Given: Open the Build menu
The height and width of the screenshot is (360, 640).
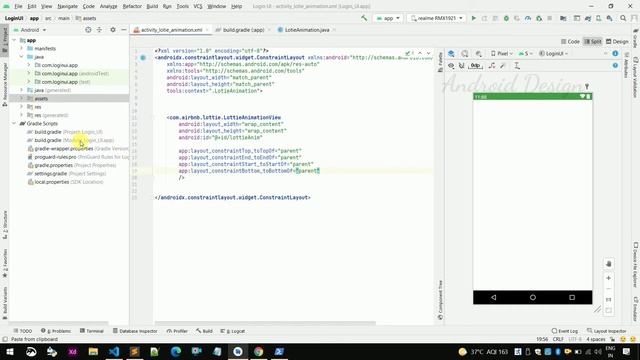Looking at the screenshot, I should point(152,7).
